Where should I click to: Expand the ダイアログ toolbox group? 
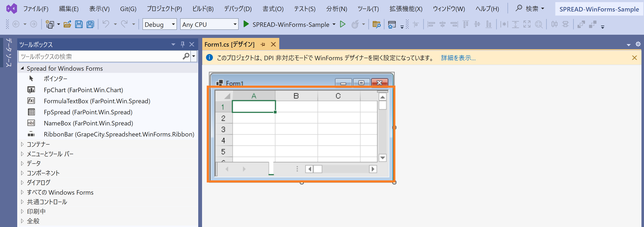tap(22, 182)
